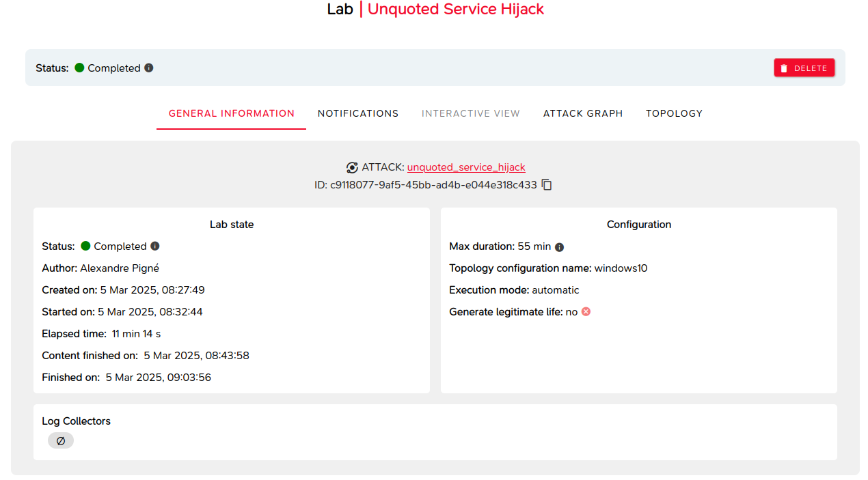The image size is (868, 480).
Task: Click the Content finished on date 08:43:58
Action: (x=196, y=356)
